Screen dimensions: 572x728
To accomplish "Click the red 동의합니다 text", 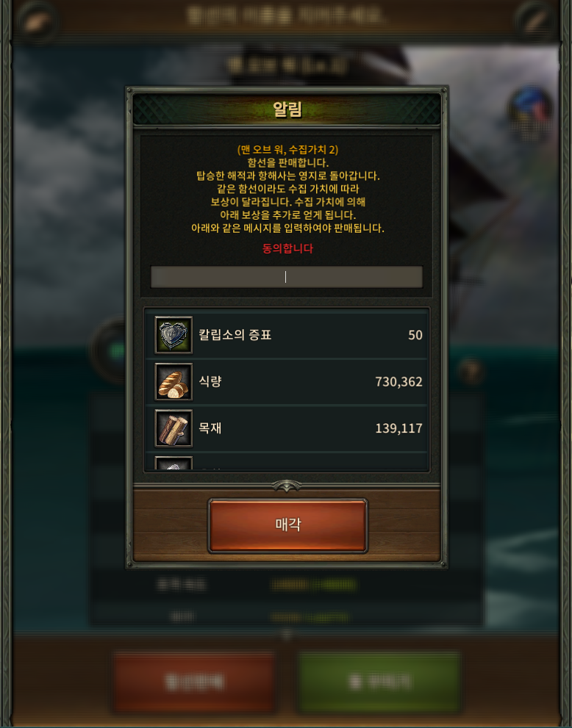I will 287,248.
